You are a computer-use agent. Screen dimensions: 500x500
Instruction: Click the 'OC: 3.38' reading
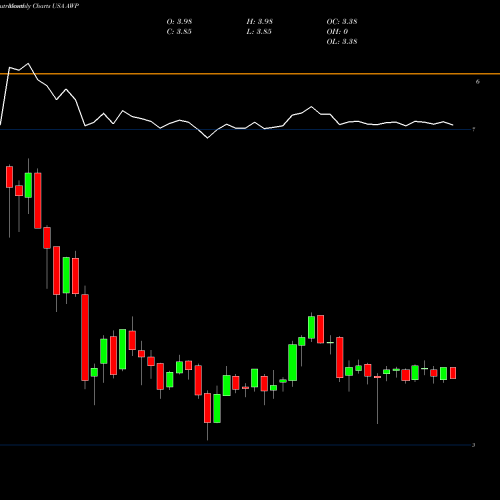click(342, 21)
